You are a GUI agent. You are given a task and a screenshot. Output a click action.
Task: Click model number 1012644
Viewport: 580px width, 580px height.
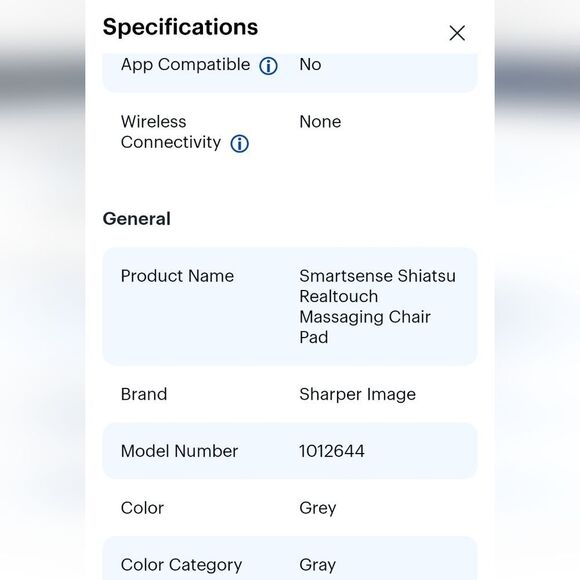click(x=332, y=451)
